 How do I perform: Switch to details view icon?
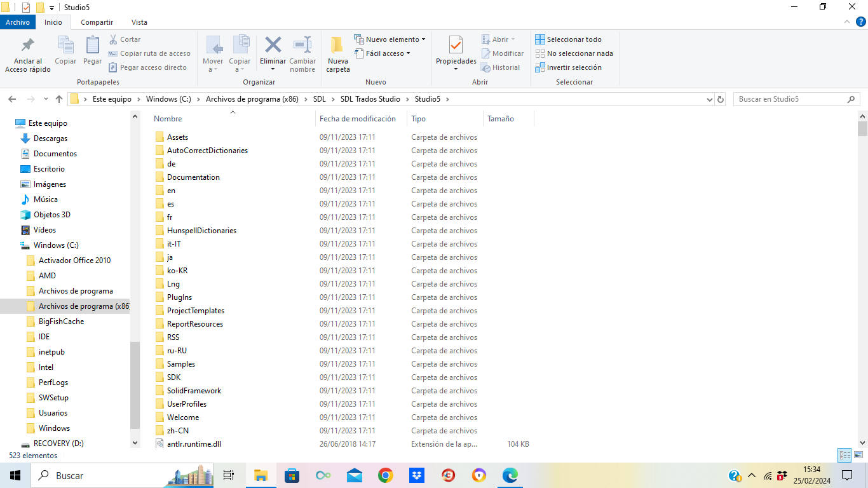click(844, 455)
